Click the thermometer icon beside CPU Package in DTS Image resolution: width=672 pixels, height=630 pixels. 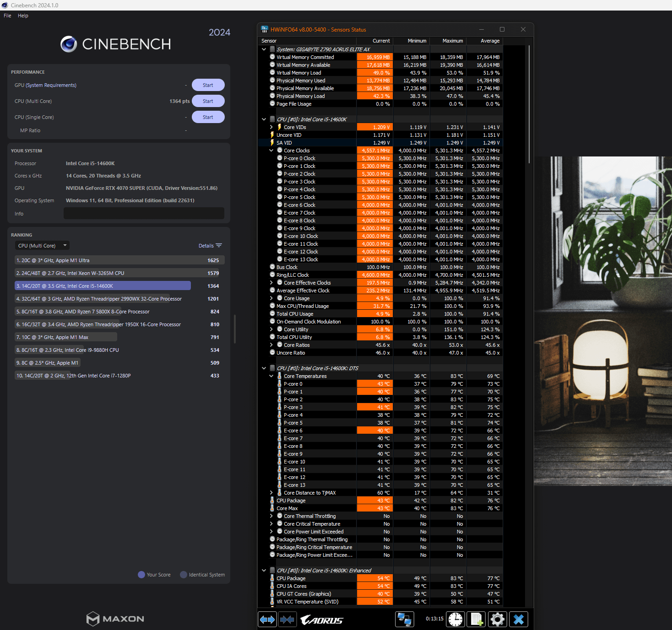(x=272, y=501)
